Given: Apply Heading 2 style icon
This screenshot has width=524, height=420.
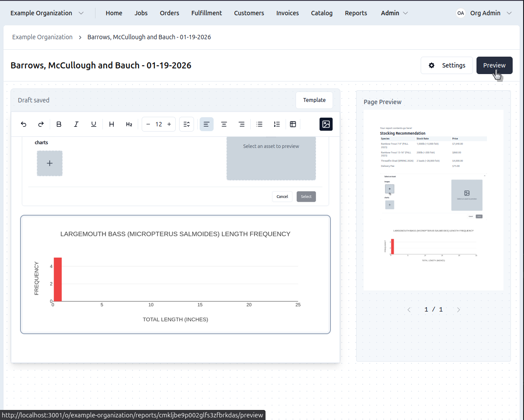Looking at the screenshot, I should pyautogui.click(x=129, y=124).
